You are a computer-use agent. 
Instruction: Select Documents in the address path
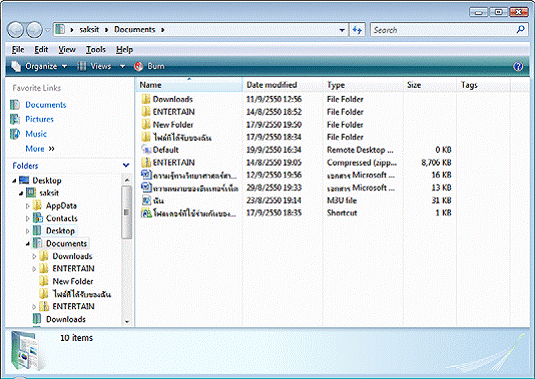pyautogui.click(x=134, y=30)
